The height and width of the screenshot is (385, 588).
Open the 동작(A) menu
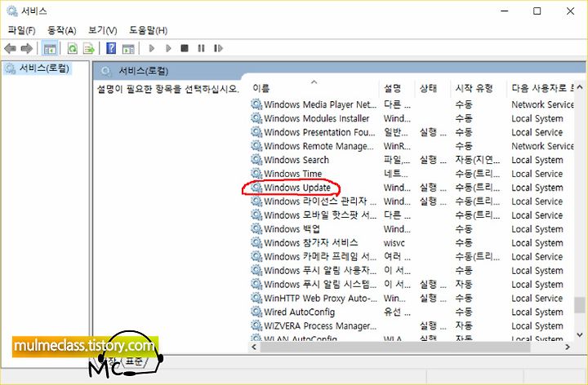[x=62, y=30]
